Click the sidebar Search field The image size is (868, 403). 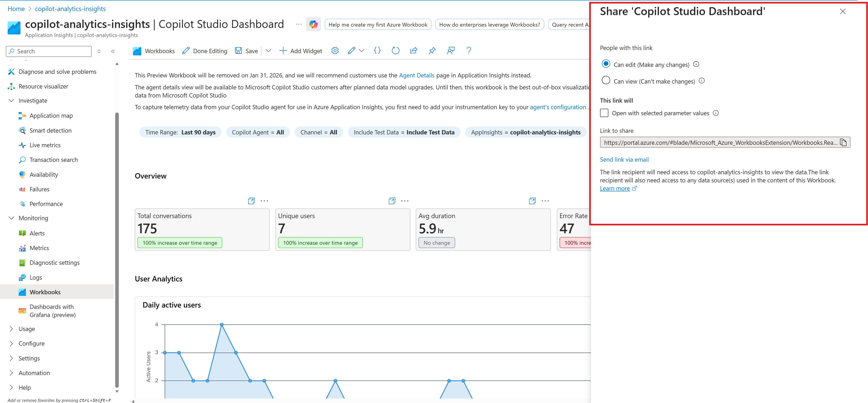pos(48,51)
